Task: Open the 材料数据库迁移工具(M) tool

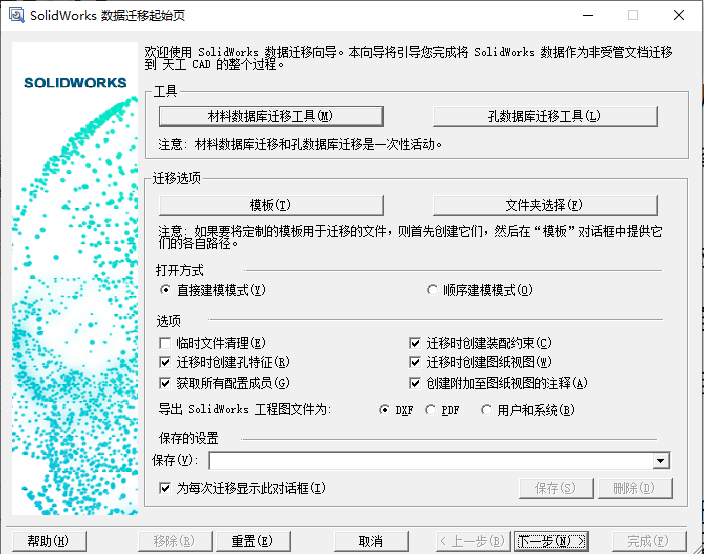Action: [x=271, y=116]
